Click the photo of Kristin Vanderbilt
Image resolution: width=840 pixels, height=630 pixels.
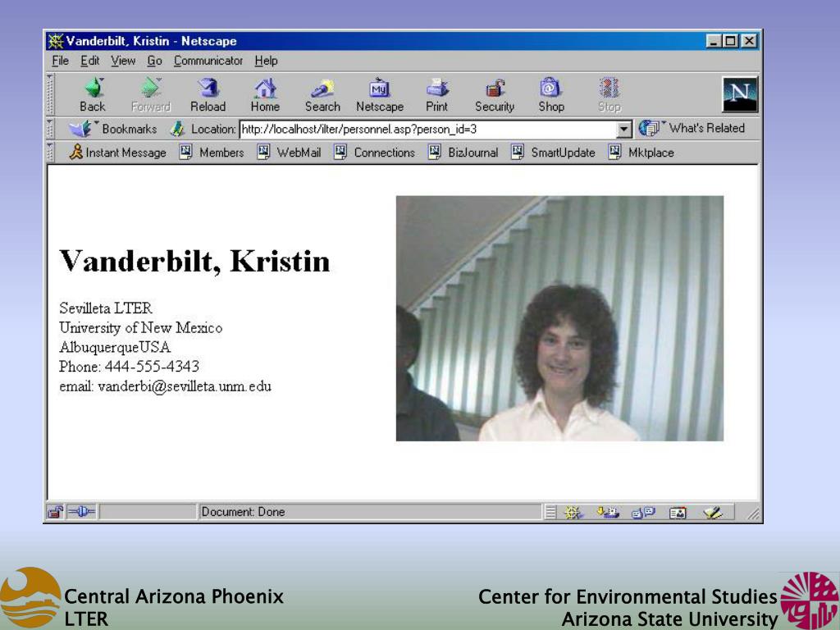559,318
